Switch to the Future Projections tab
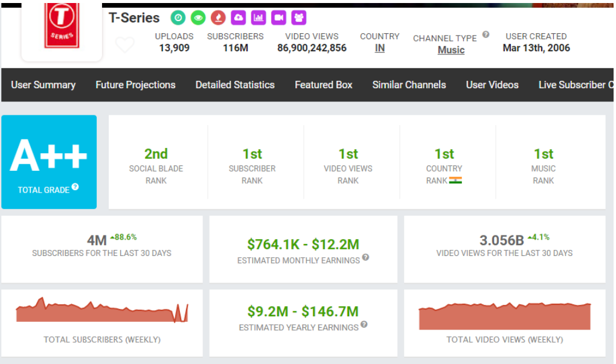The width and height of the screenshot is (616, 364). click(135, 85)
